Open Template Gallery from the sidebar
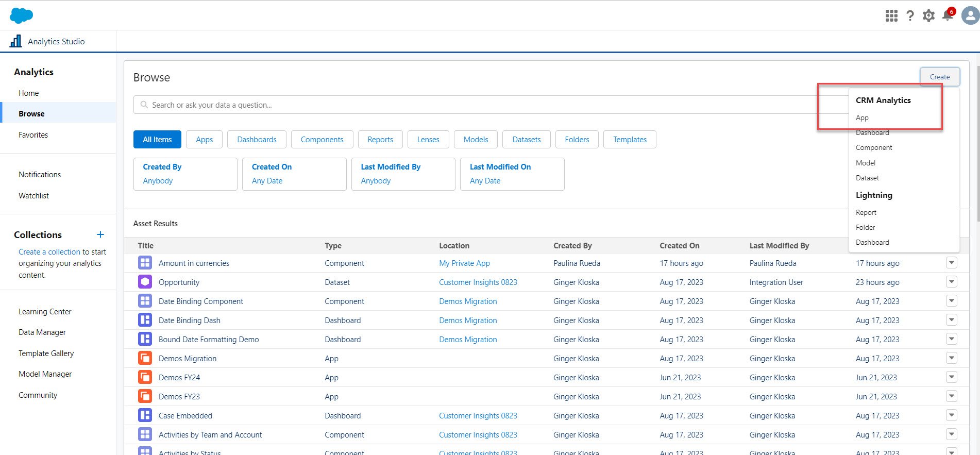This screenshot has width=980, height=455. click(46, 353)
